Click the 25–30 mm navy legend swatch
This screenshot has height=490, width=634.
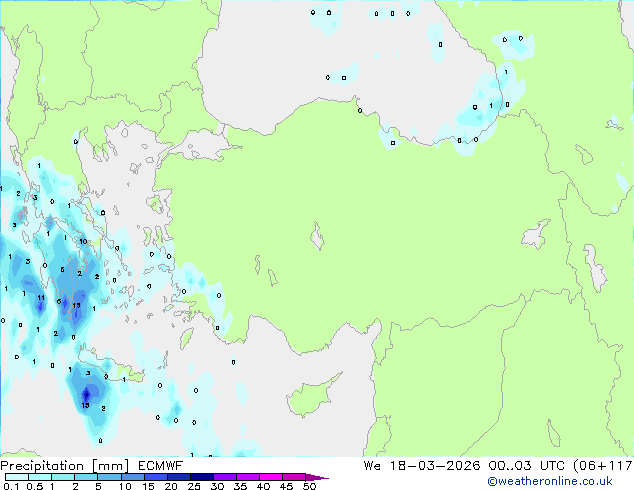coord(201,477)
